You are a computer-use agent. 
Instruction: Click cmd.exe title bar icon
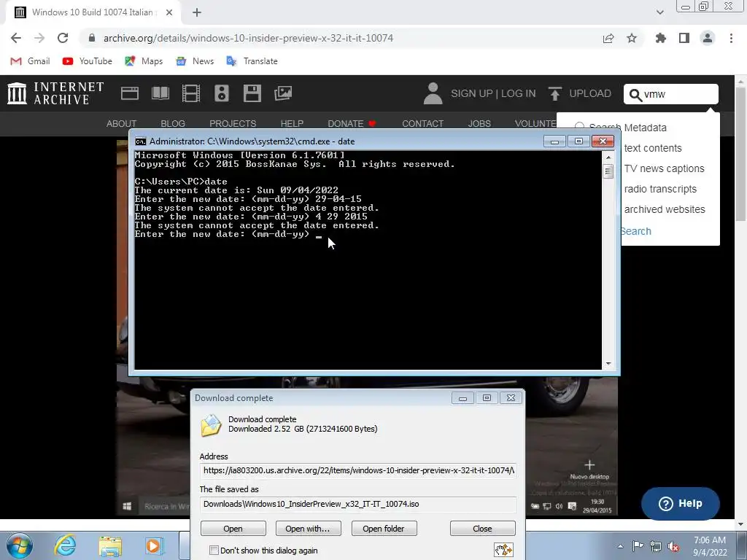141,141
